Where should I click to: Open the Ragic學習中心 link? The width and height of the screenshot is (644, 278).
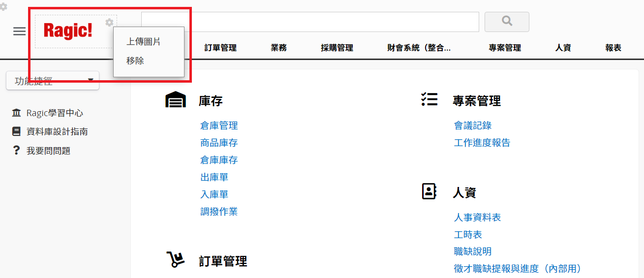point(55,113)
